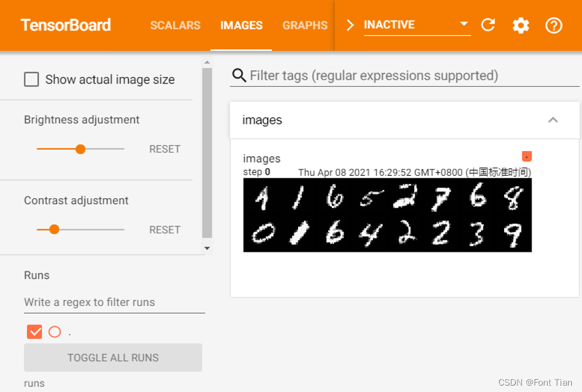This screenshot has height=392, width=582.
Task: Click the sidebar scroll up arrow
Action: pyautogui.click(x=207, y=62)
